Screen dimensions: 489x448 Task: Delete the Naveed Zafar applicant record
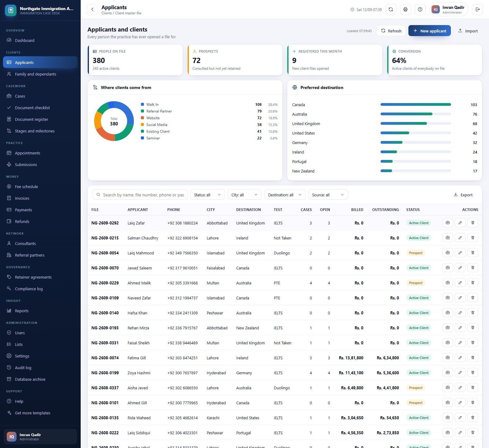[472, 298]
